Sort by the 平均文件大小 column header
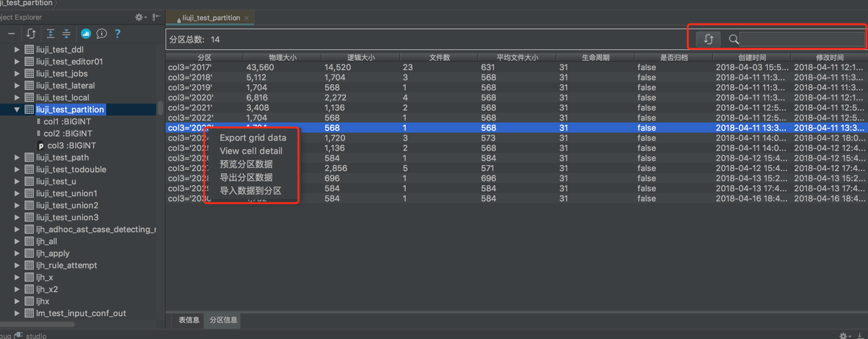The image size is (868, 339). click(518, 57)
